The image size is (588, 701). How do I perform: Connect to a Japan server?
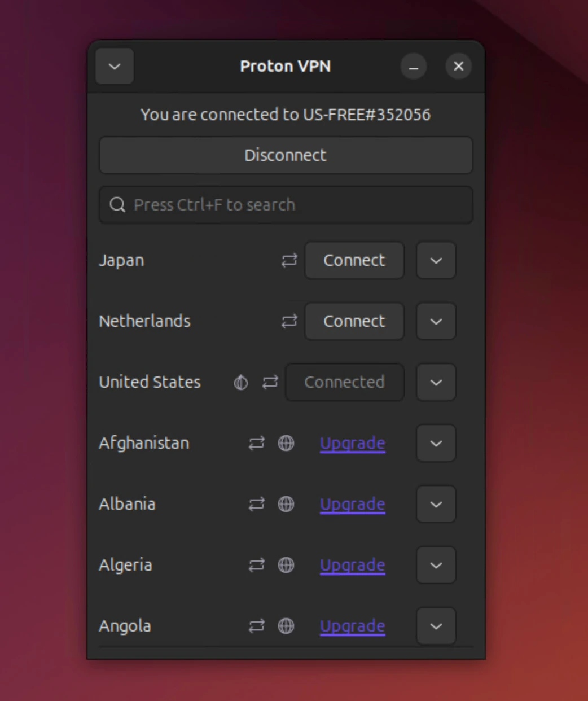pyautogui.click(x=354, y=260)
